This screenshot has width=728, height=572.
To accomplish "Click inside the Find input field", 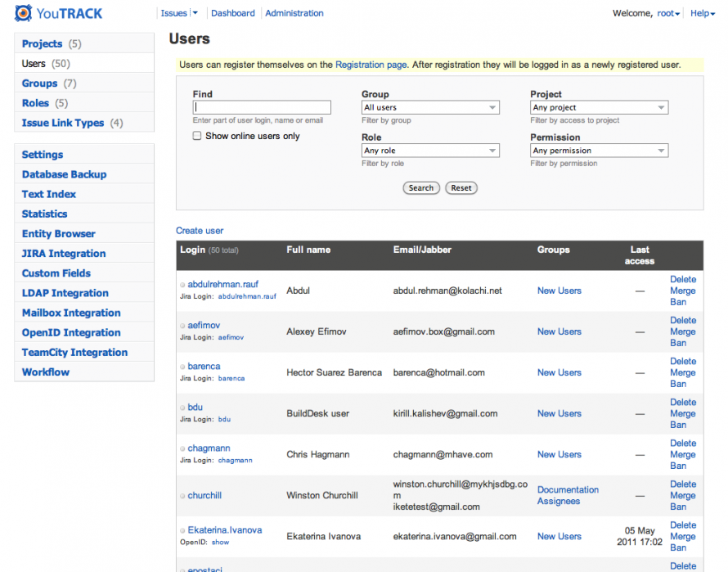I will [x=261, y=107].
